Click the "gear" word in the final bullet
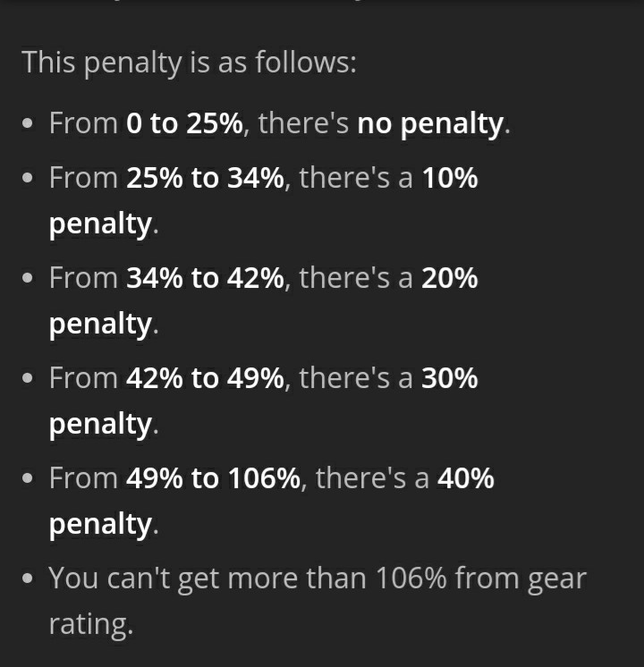 (x=556, y=580)
